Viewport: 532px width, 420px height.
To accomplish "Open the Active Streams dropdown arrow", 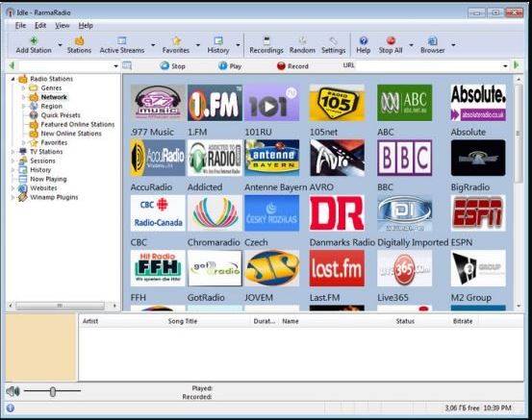I will coord(153,45).
